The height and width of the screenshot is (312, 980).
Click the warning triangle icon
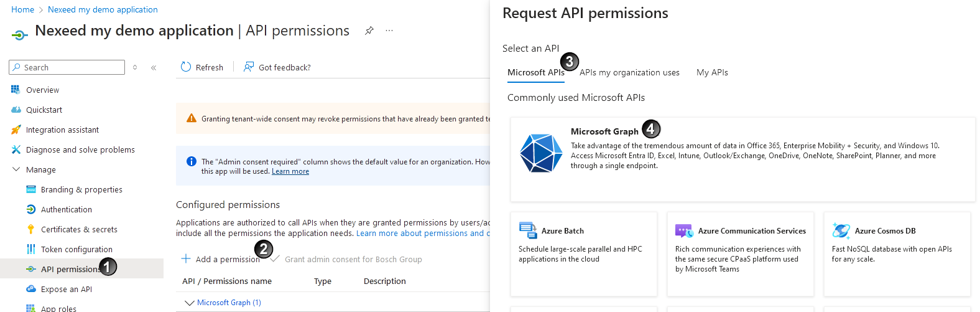(x=192, y=118)
